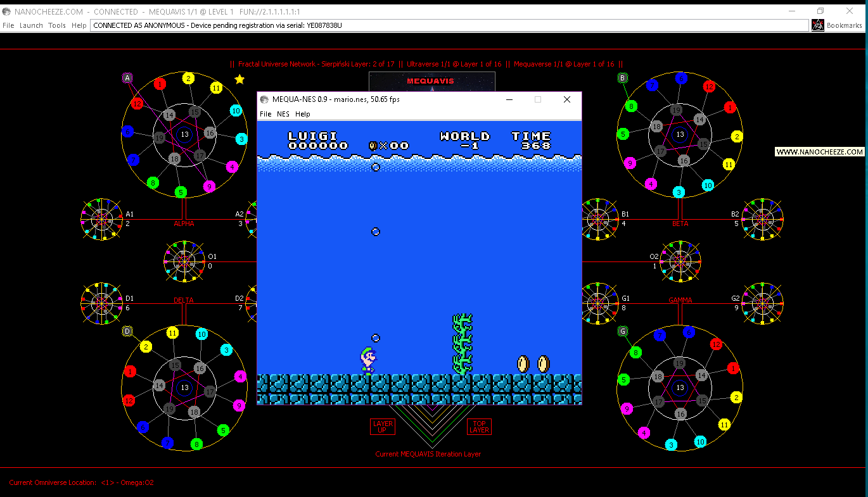
Task: Click green node 8 in Gamma circle
Action: tap(636, 353)
